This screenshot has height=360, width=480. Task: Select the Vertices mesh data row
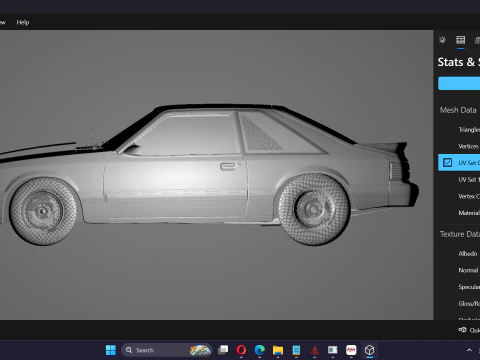pos(459,146)
